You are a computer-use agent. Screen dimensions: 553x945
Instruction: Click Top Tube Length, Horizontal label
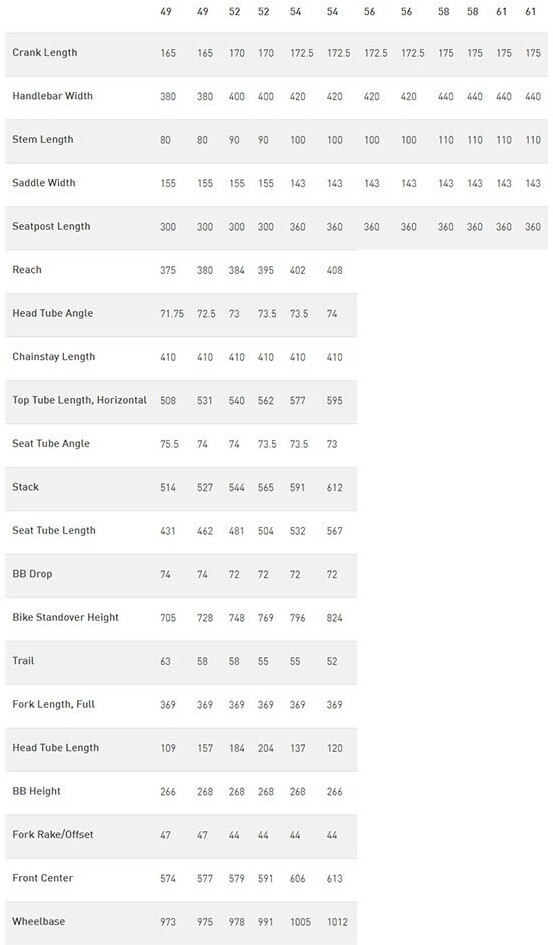pyautogui.click(x=80, y=400)
